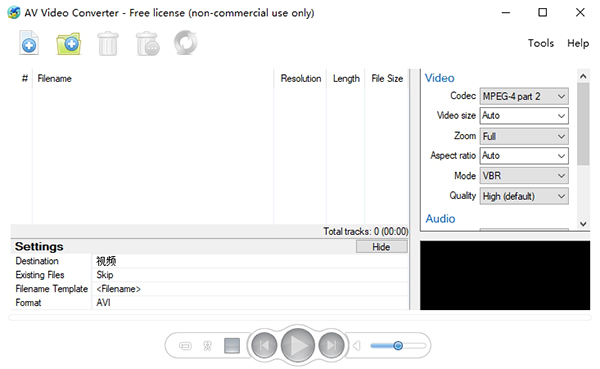Maximize the AV Video Converter window
This screenshot has width=600, height=369.
pos(543,13)
